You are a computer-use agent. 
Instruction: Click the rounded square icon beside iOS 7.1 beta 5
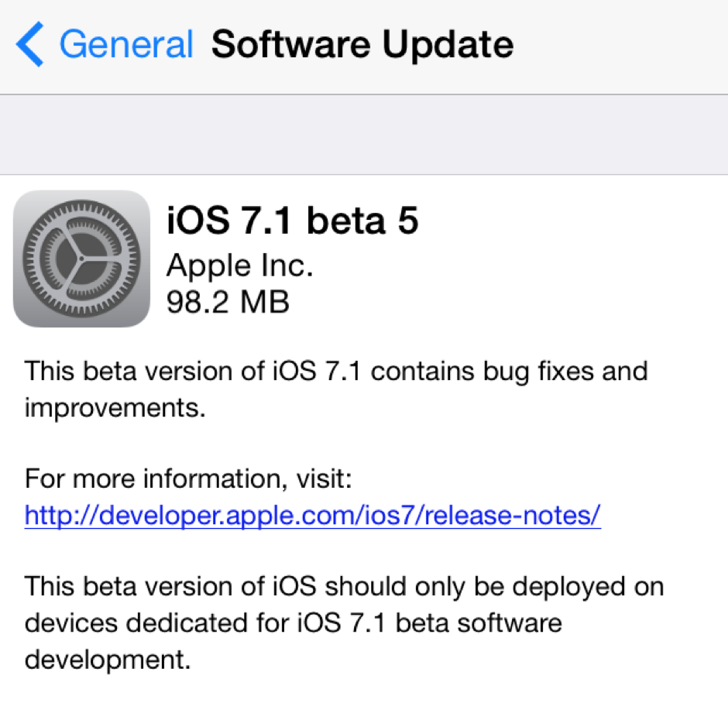(81, 259)
